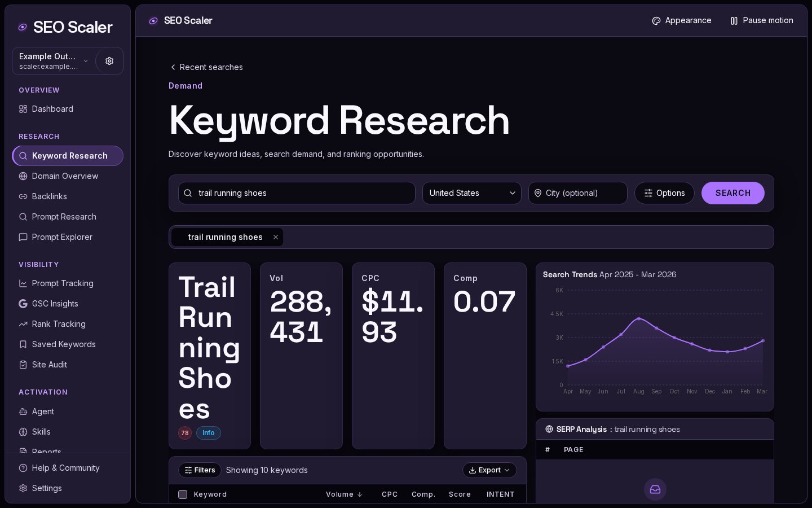Click the Dashboard grid icon
The image size is (812, 508).
(23, 109)
